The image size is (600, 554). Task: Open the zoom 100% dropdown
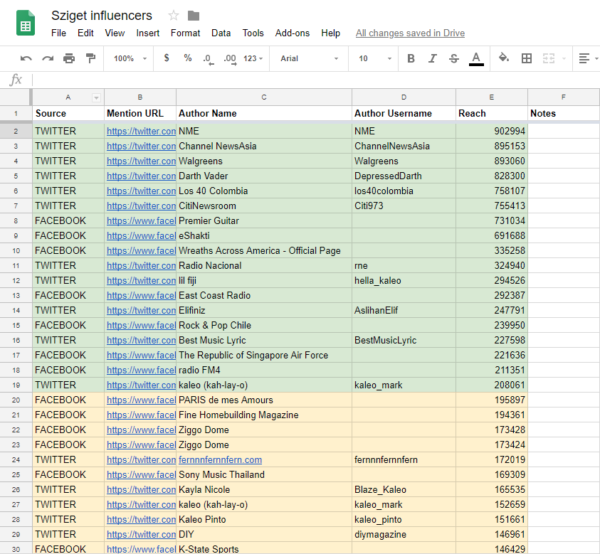tap(130, 59)
